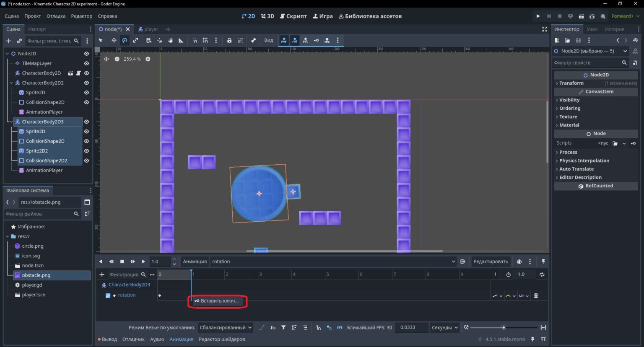Select the AnimationPlayer under CharacterBody2D3
The width and height of the screenshot is (644, 347).
point(44,170)
